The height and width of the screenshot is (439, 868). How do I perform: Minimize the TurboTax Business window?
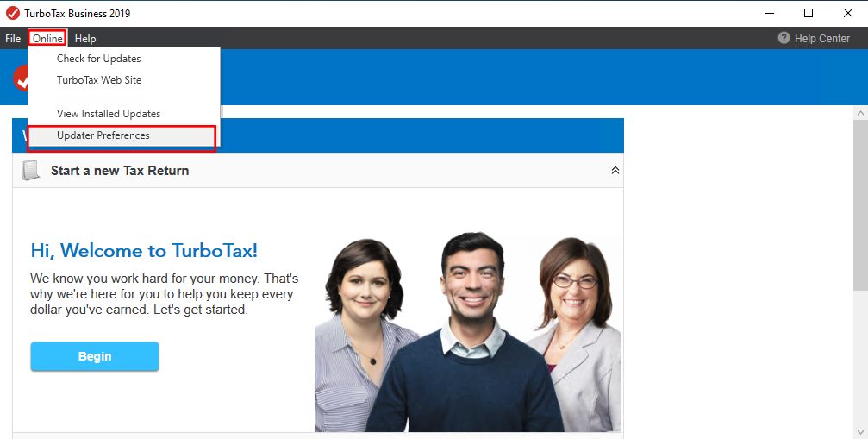click(x=770, y=13)
